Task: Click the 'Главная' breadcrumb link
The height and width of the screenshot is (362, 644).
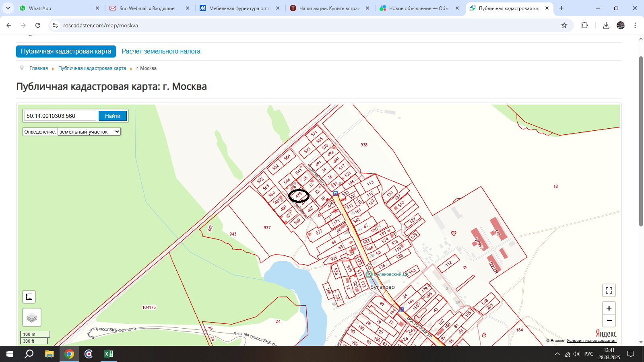Action: point(39,68)
